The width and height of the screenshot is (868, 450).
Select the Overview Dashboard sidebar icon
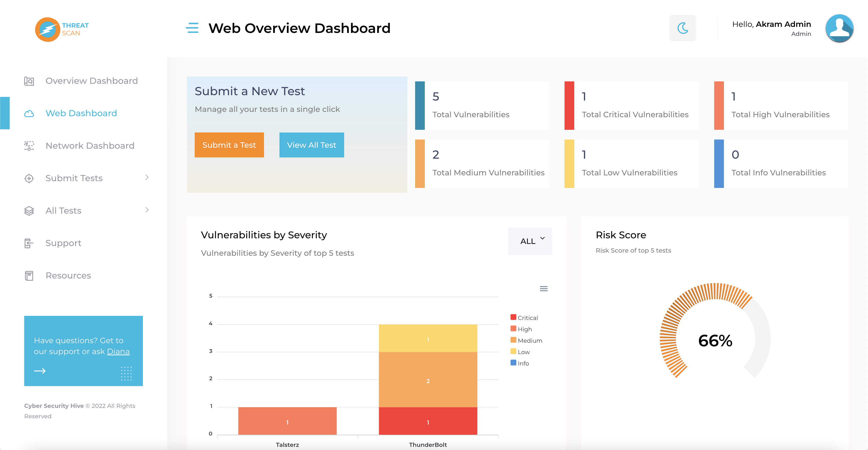point(29,81)
